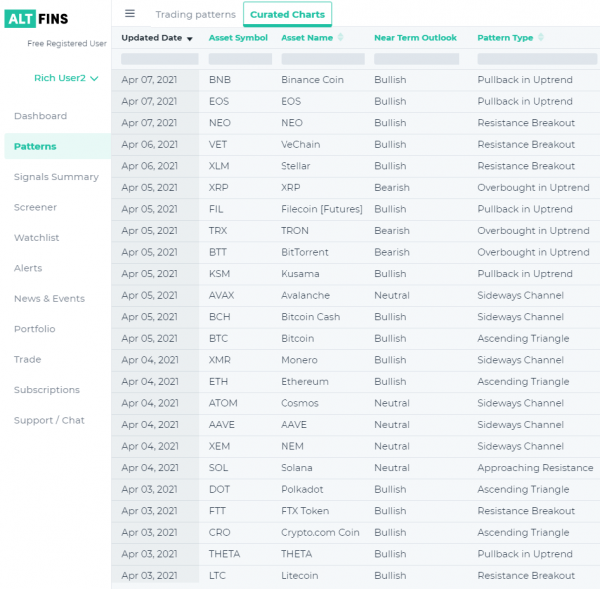Screen dimensions: 600x589
Task: Select the Curated Charts tab
Action: [x=287, y=15]
